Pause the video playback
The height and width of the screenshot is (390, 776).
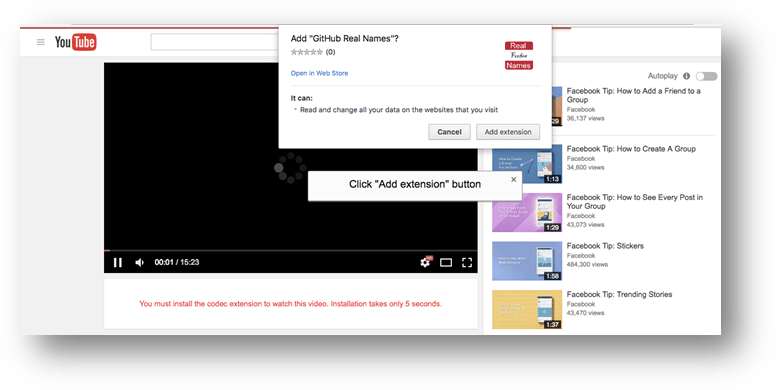(118, 262)
